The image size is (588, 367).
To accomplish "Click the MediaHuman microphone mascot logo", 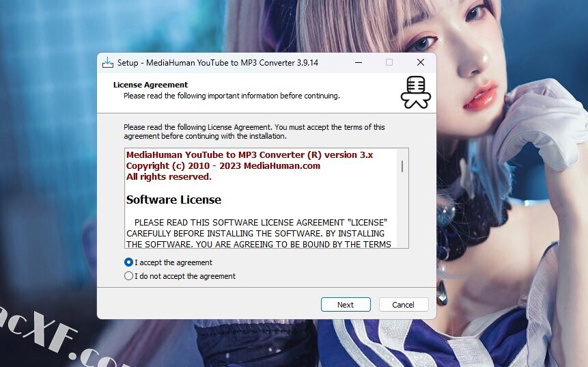I will [415, 92].
